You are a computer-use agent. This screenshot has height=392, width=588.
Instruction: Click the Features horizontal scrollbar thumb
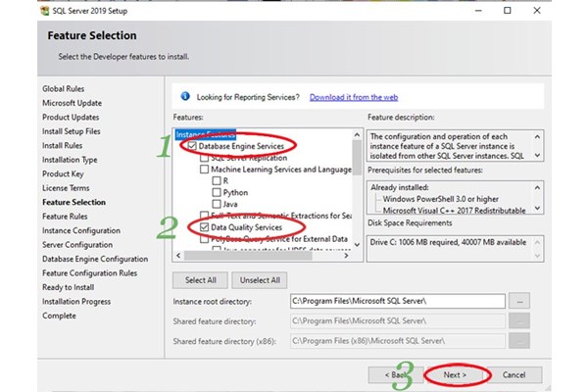click(248, 256)
